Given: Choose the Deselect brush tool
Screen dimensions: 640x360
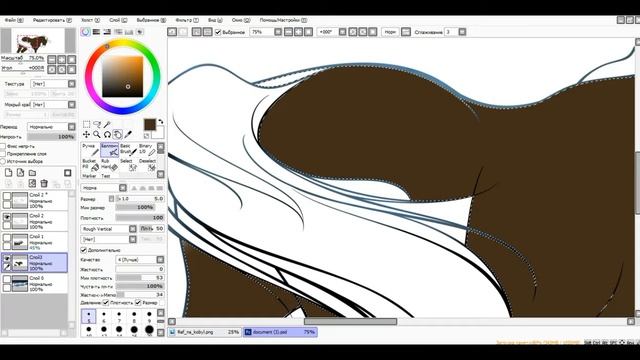Looking at the screenshot, I should (147, 164).
